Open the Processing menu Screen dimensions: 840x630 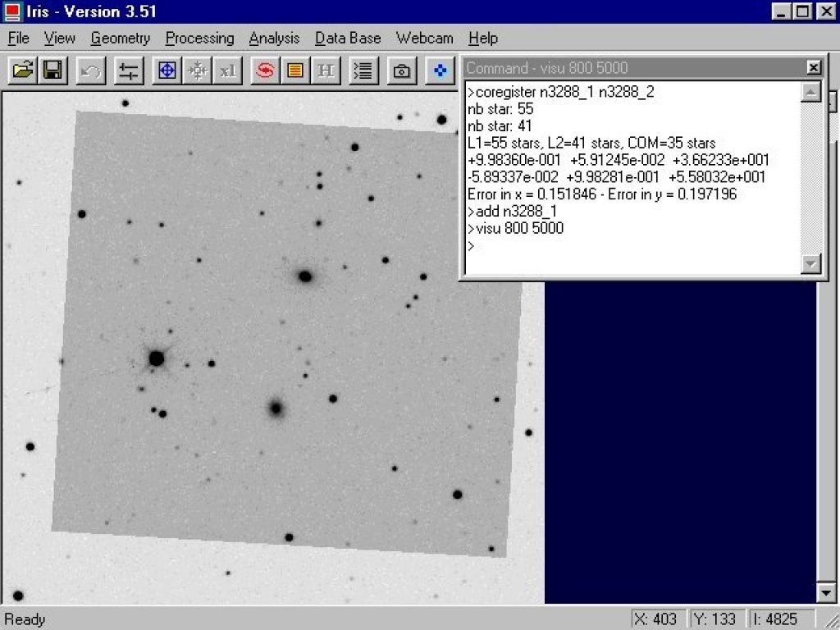(200, 38)
